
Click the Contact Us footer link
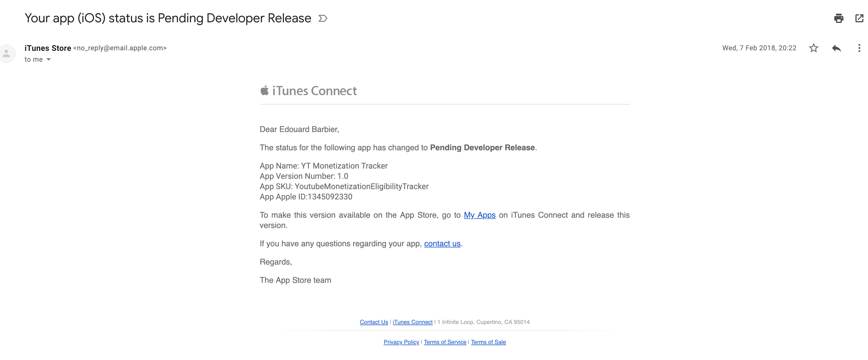(374, 321)
